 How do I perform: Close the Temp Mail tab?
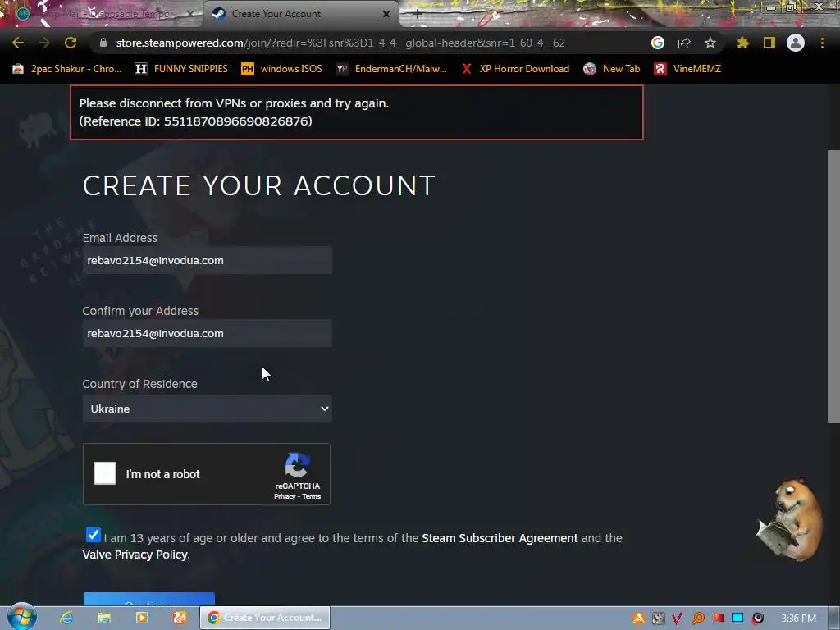pos(190,14)
